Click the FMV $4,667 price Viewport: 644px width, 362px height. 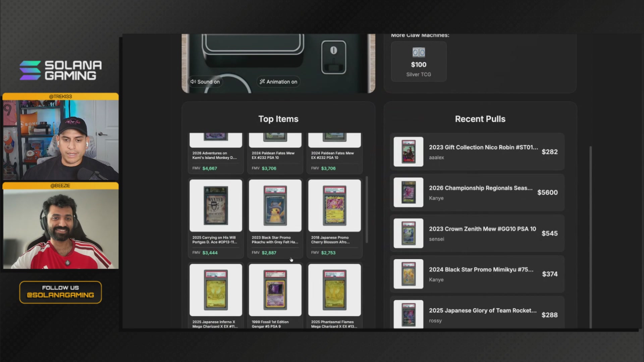tap(205, 168)
